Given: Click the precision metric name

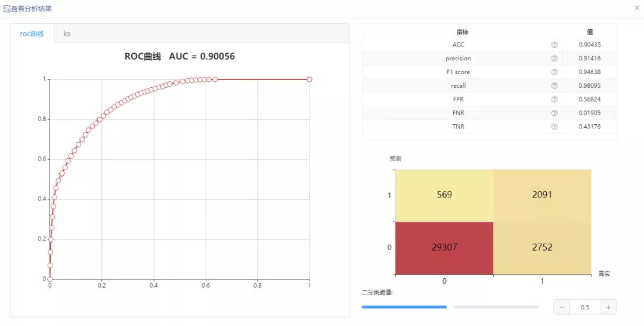Looking at the screenshot, I should [x=459, y=59].
